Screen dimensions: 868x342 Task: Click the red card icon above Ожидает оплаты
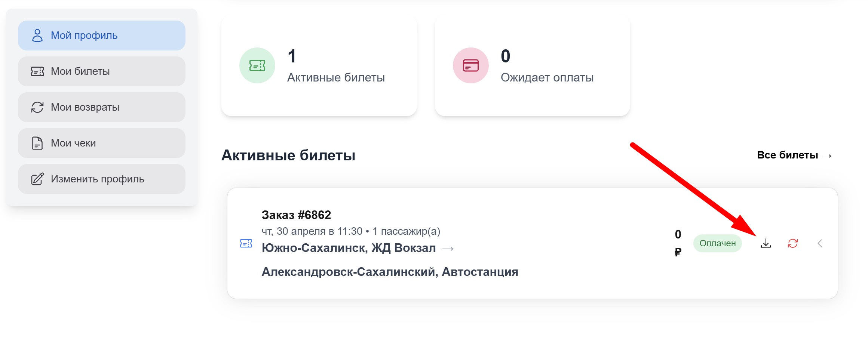click(x=470, y=65)
